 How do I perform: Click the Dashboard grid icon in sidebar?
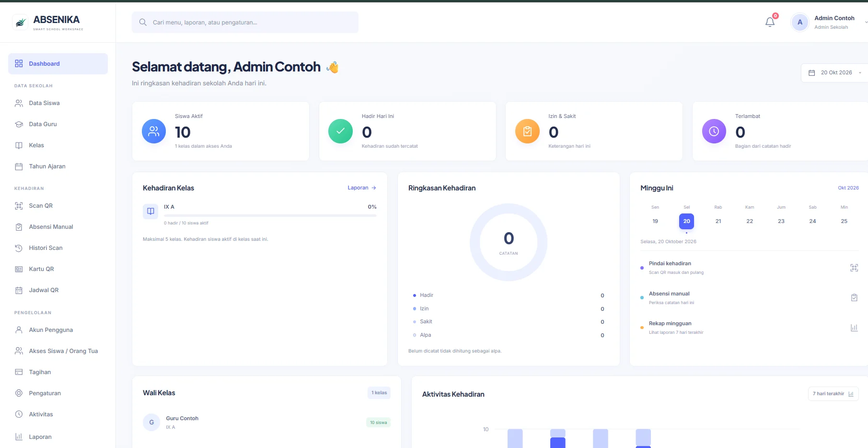(x=19, y=63)
